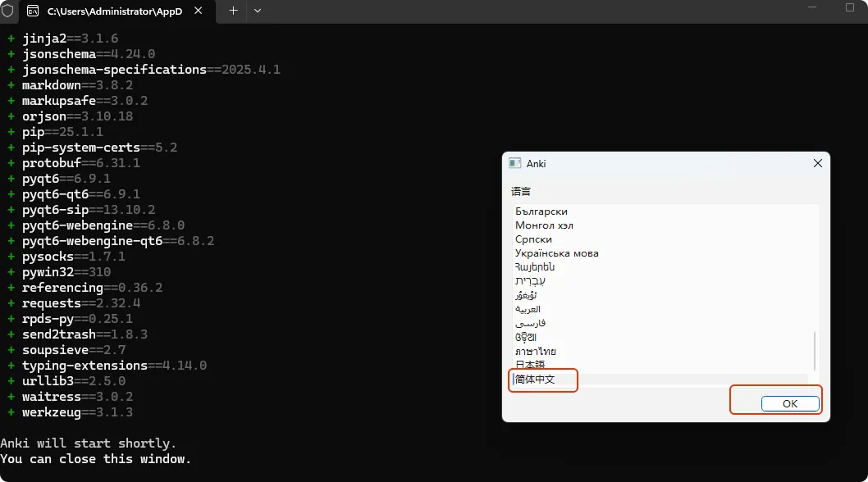
Task: Click the command prompt icon on the tab
Action: 33,11
